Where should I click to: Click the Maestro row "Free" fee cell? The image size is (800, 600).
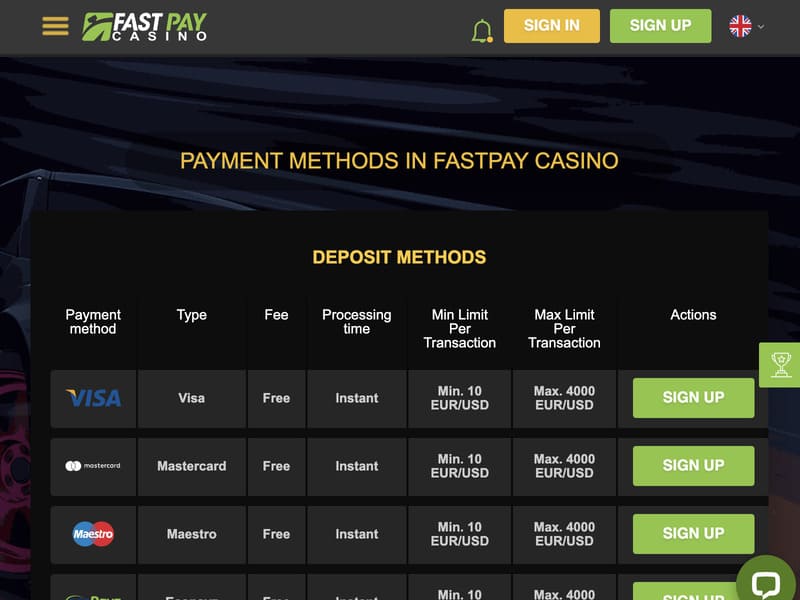[x=277, y=534]
